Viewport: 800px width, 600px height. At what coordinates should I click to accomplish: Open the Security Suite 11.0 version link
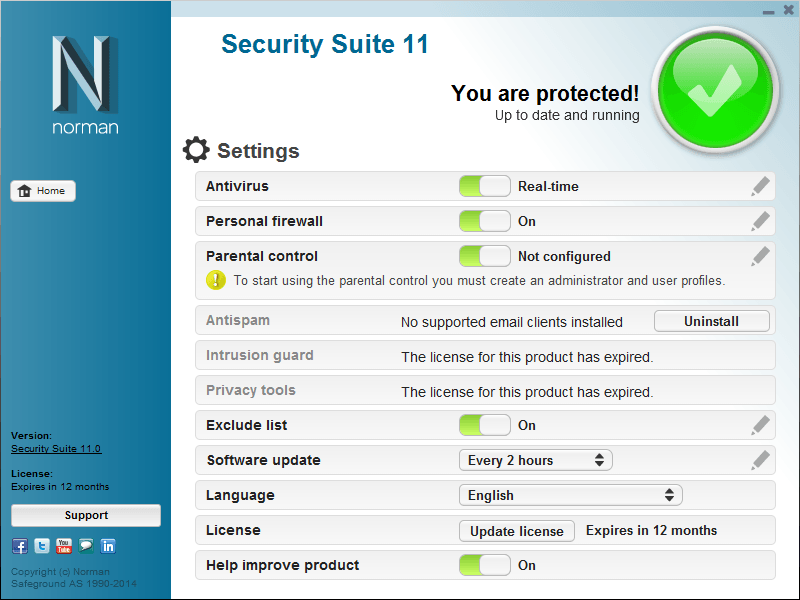tap(56, 449)
